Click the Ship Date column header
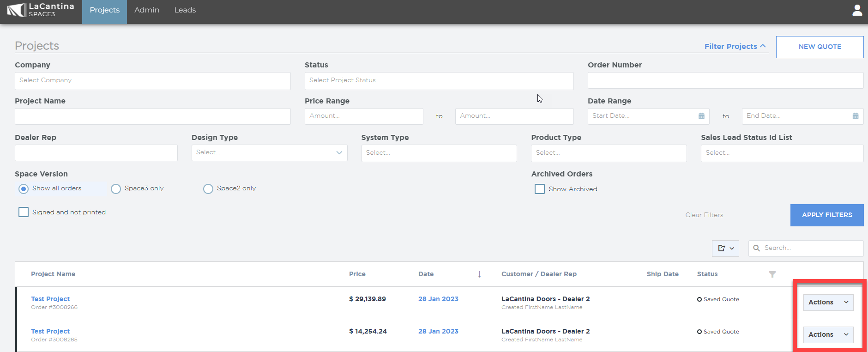The height and width of the screenshot is (352, 868). (x=663, y=274)
